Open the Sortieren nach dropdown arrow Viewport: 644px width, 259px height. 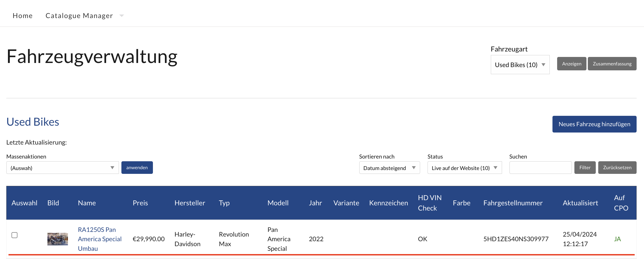[414, 168]
